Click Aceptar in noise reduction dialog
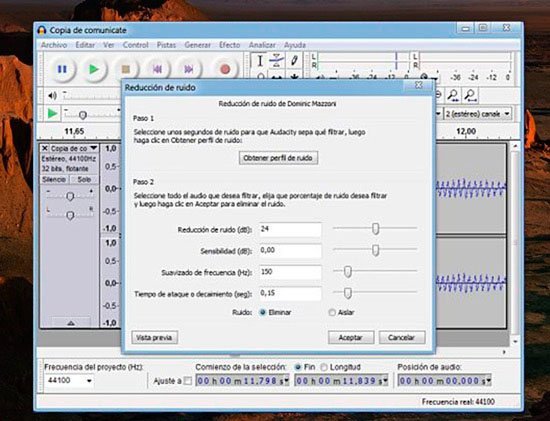Viewport: 550px width, 421px height. point(351,338)
